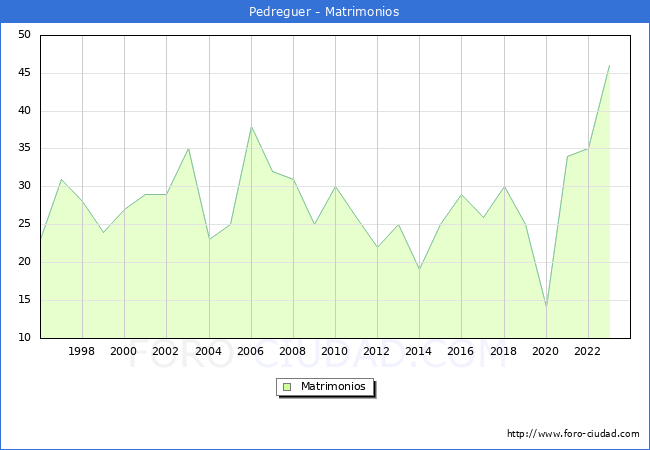Click the 2006 peak data point at 38

[x=252, y=127]
